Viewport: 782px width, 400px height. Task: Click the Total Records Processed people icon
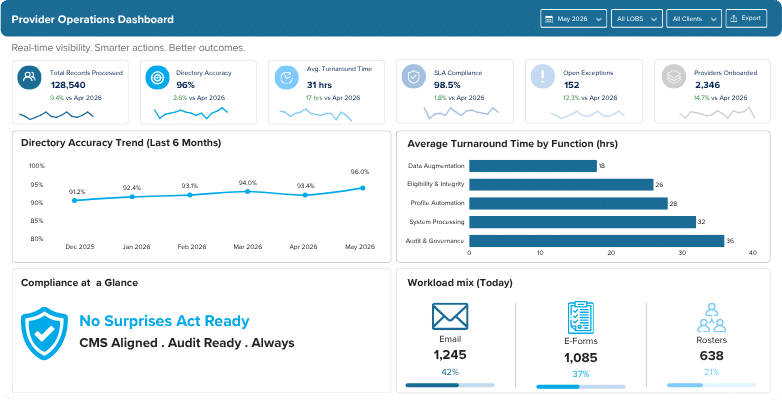click(29, 77)
